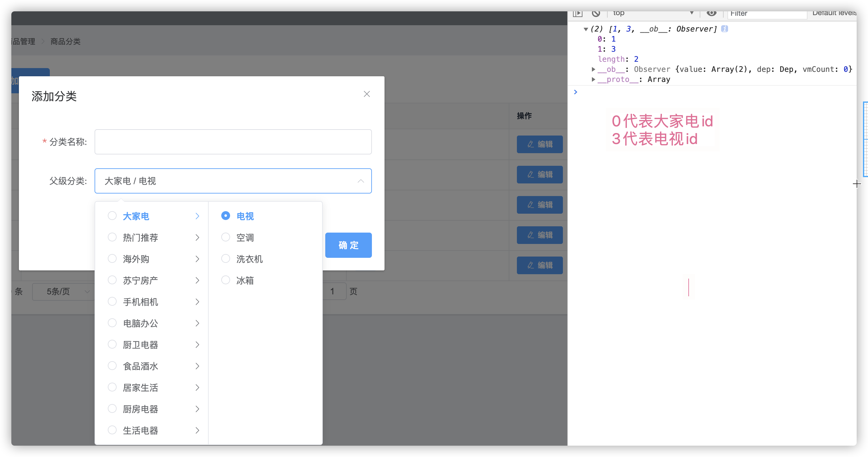Select the 厨卫电器 radio button

tap(112, 344)
